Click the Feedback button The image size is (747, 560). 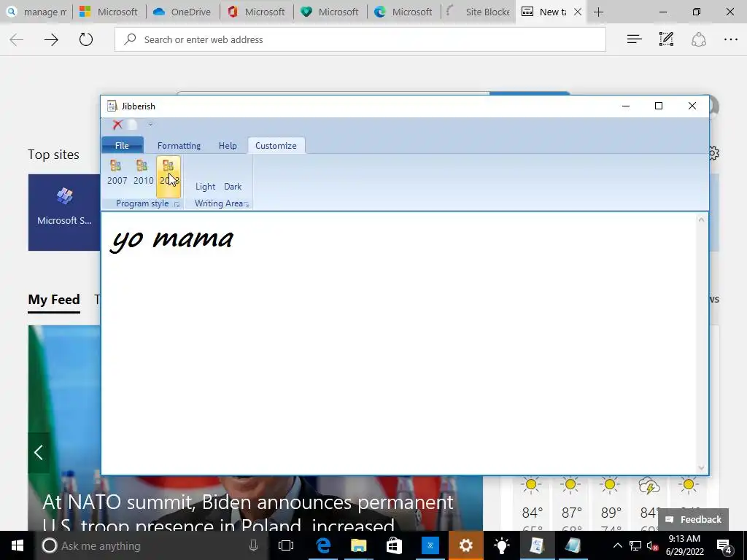point(694,519)
